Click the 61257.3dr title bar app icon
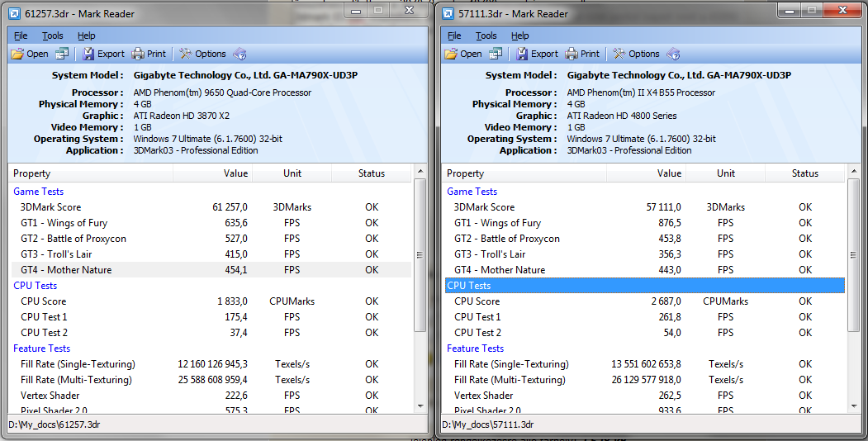Viewport: 868px width, 441px height. click(x=14, y=14)
